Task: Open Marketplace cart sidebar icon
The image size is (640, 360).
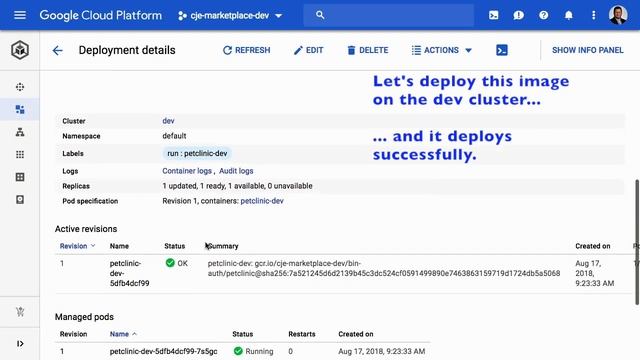Action: click(20, 312)
